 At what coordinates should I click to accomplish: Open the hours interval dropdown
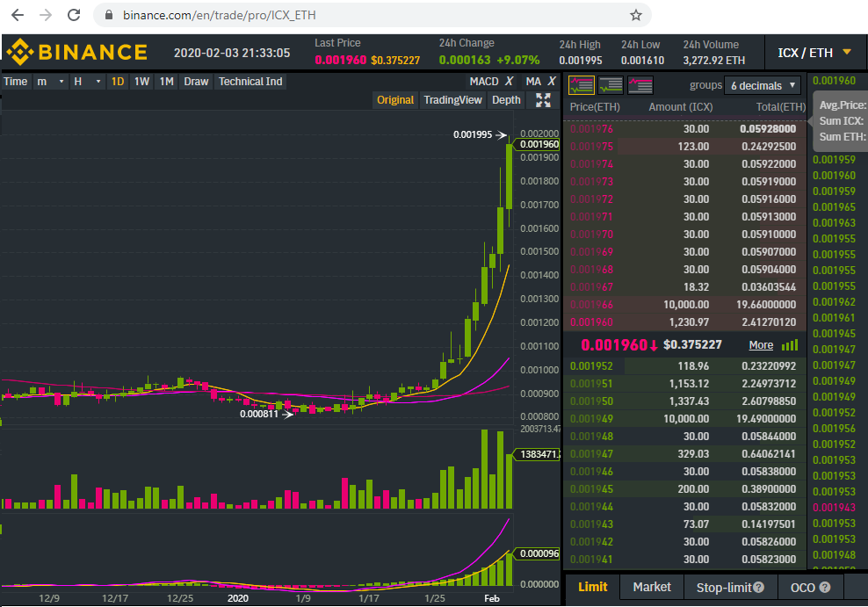click(87, 82)
